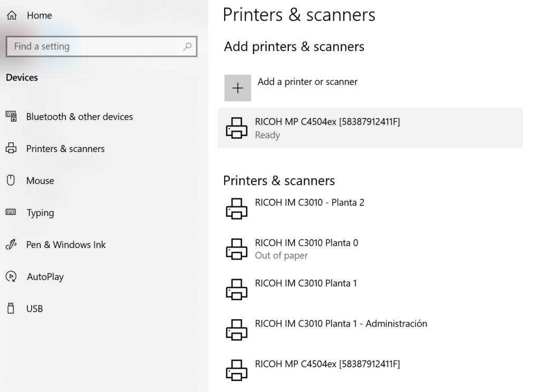Select RICOH IM C3010 Planta 1 - Administración

click(x=341, y=323)
